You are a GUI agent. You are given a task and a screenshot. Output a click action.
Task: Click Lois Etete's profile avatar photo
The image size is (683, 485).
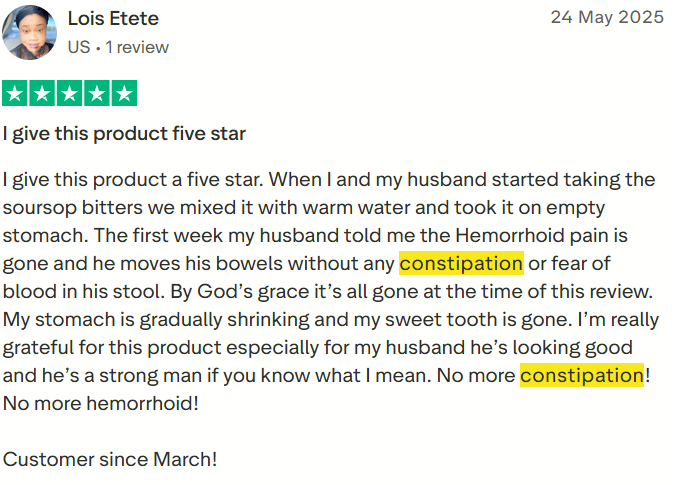click(30, 33)
